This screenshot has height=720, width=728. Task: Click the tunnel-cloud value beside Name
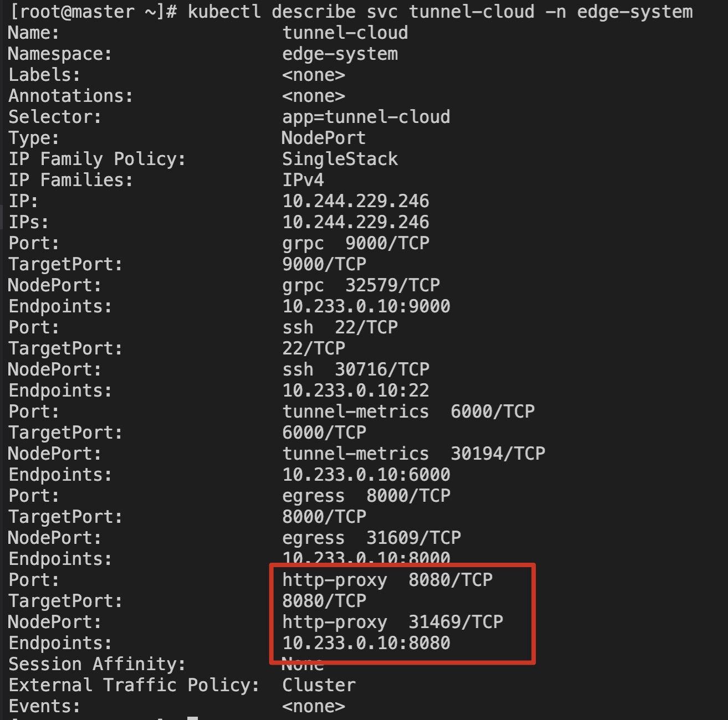(x=345, y=33)
